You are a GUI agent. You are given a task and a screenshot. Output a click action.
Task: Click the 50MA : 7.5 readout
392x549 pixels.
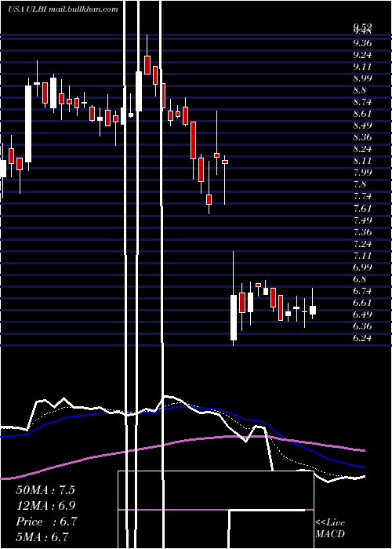45,490
